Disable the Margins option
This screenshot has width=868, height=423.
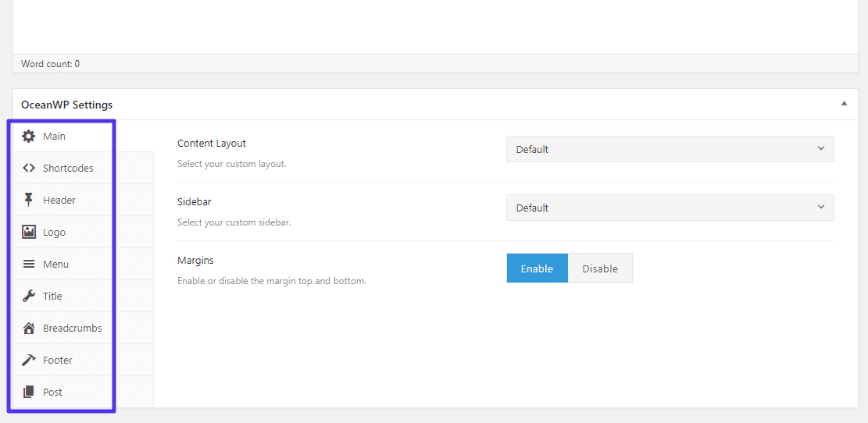tap(600, 268)
